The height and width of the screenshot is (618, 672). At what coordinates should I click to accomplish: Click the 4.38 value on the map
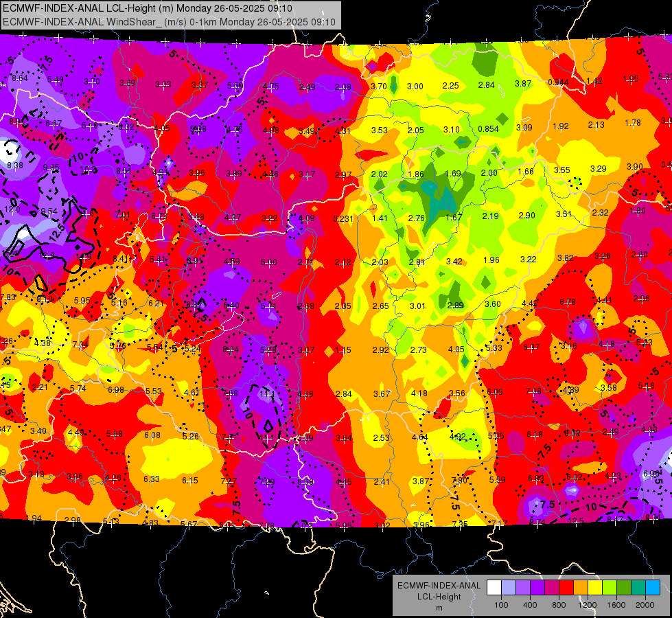(43, 343)
